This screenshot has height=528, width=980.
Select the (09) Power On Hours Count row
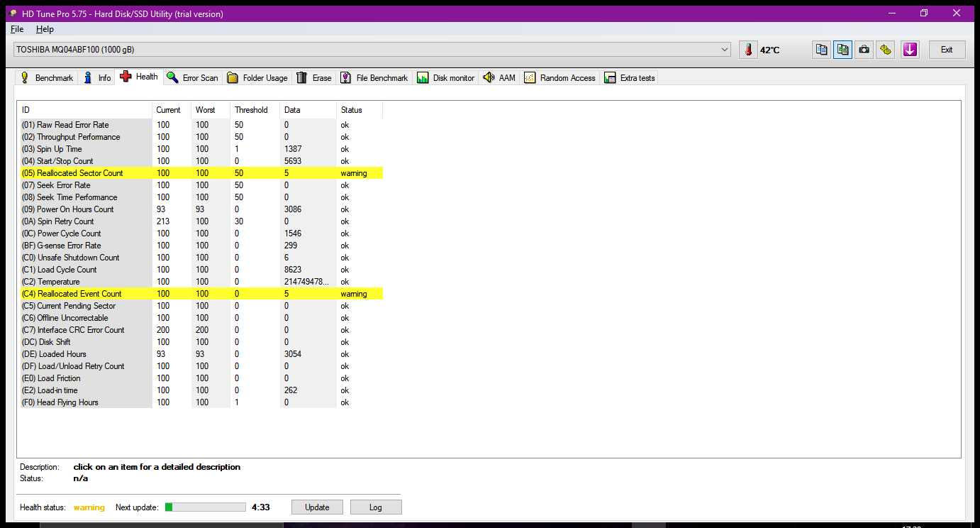pos(200,209)
